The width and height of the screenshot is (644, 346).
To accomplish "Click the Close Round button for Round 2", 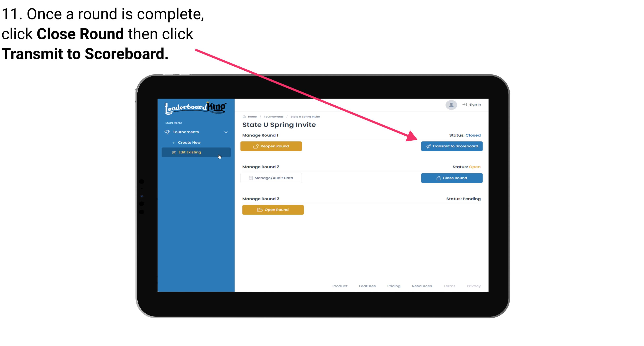I will 452,178.
